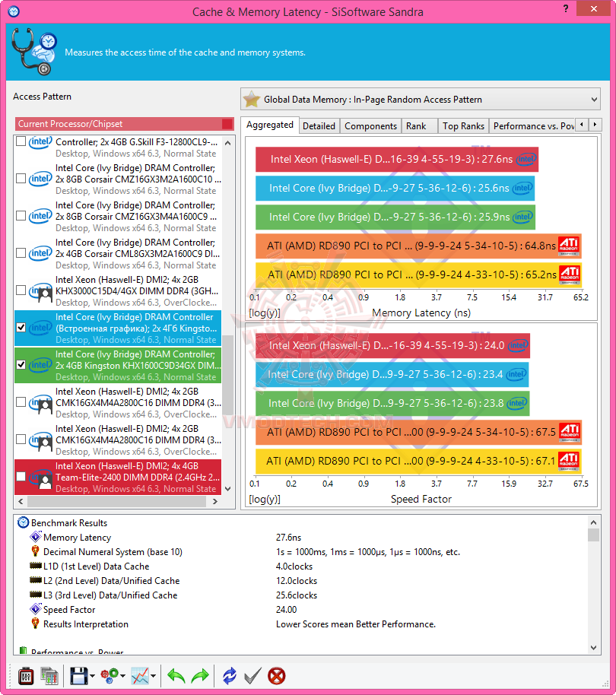616x695 pixels.
Task: Check the Corsair CMZ16GX3M2A1600C10 checkbox
Action: click(21, 179)
